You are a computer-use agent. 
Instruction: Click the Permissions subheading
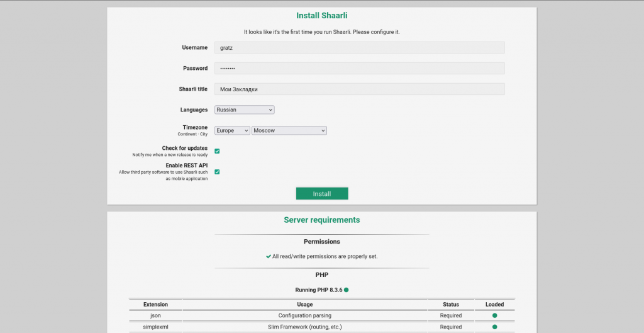click(x=322, y=241)
